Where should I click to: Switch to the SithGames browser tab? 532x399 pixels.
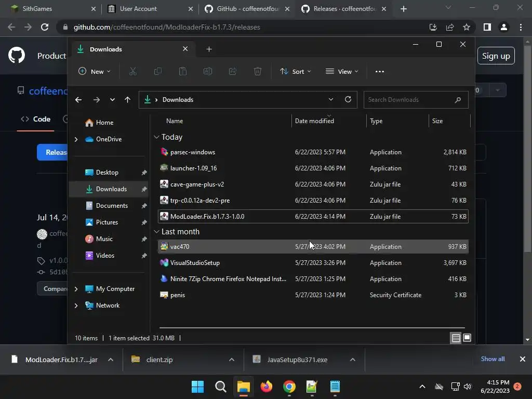pyautogui.click(x=52, y=9)
